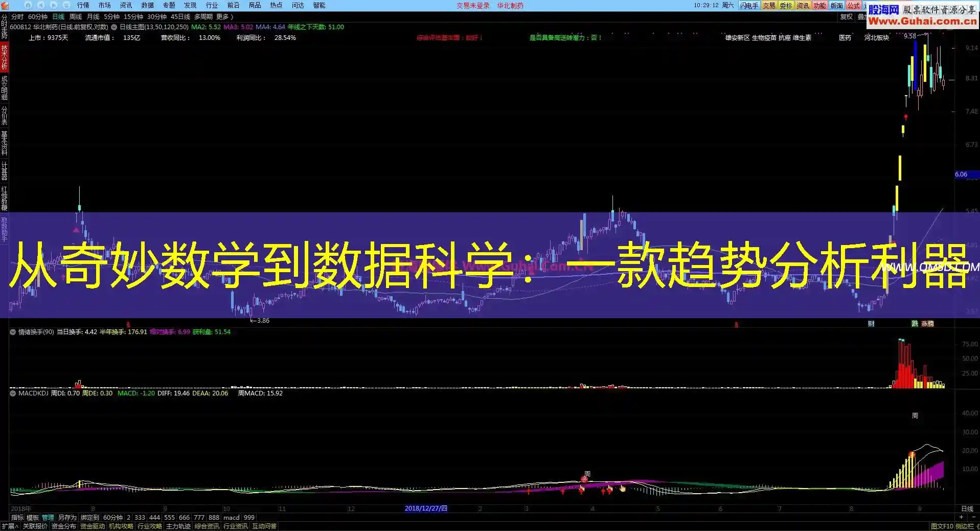Open the 关联报价 tab

click(35, 526)
